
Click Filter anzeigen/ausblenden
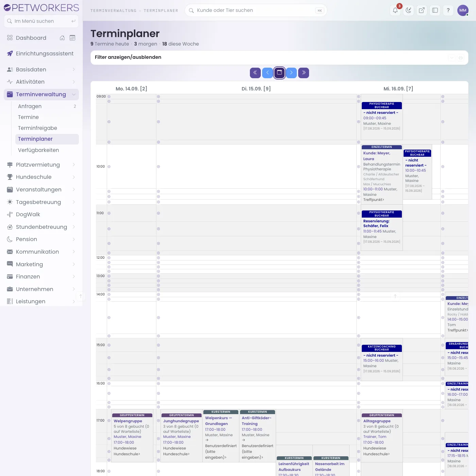[x=128, y=57]
